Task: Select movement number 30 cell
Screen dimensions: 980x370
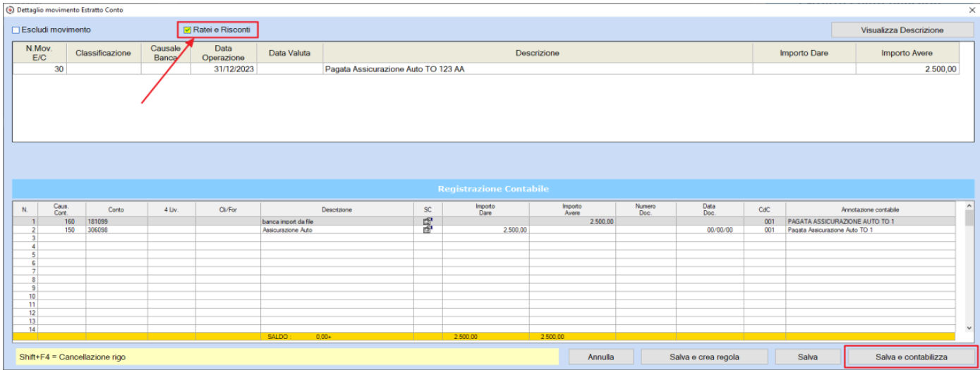Action: click(40, 69)
